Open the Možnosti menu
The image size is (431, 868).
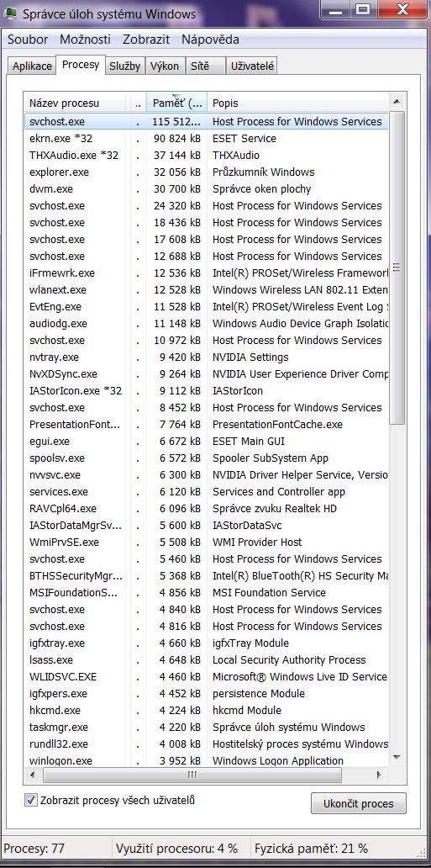[85, 40]
